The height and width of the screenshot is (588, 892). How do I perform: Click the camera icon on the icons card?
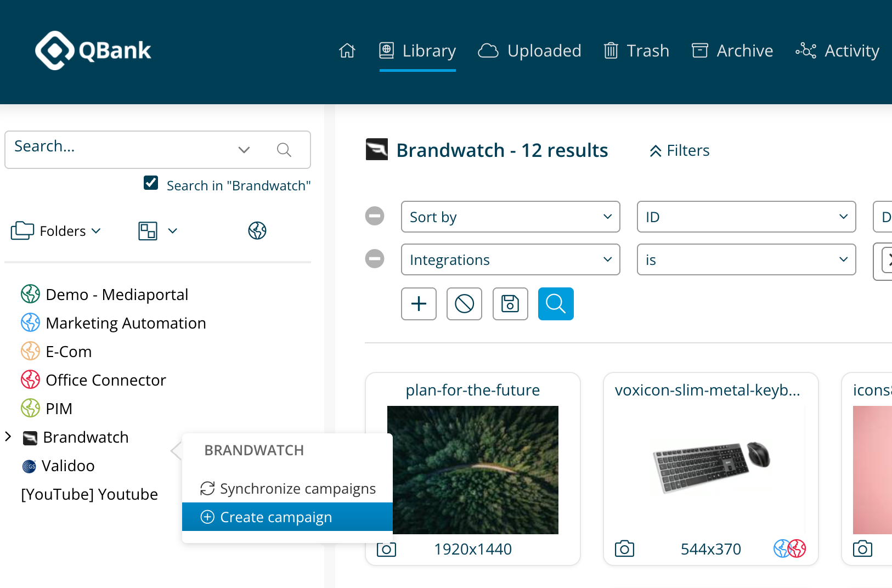tap(862, 549)
